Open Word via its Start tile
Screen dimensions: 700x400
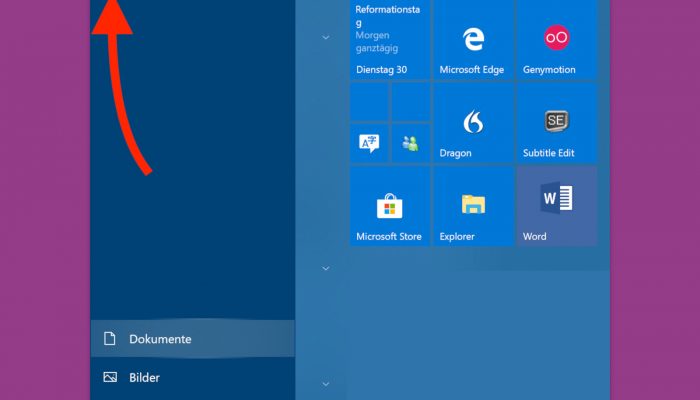[x=557, y=206]
